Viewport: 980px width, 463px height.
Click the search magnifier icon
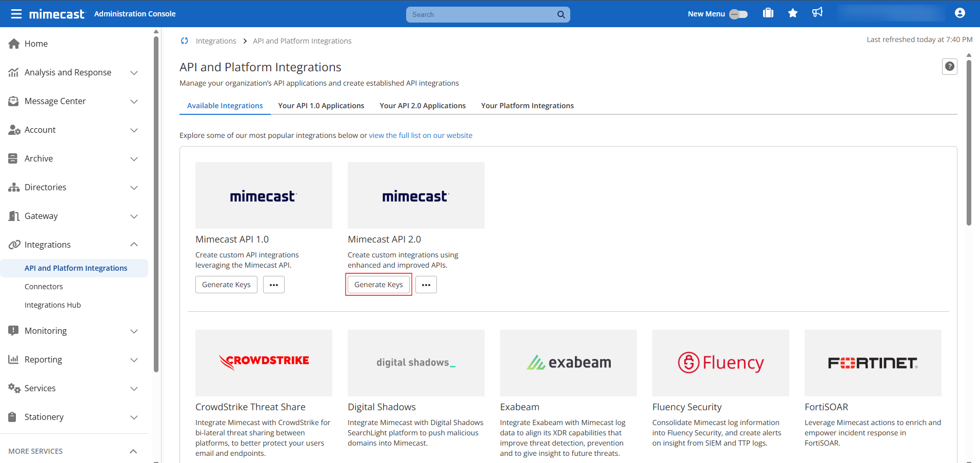(561, 14)
